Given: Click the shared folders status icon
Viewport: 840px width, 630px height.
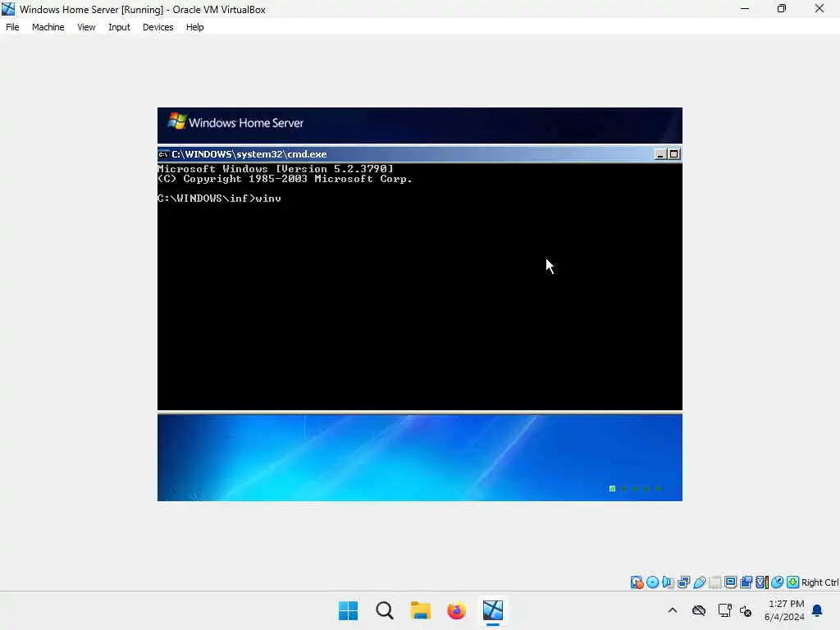Looking at the screenshot, I should point(714,582).
